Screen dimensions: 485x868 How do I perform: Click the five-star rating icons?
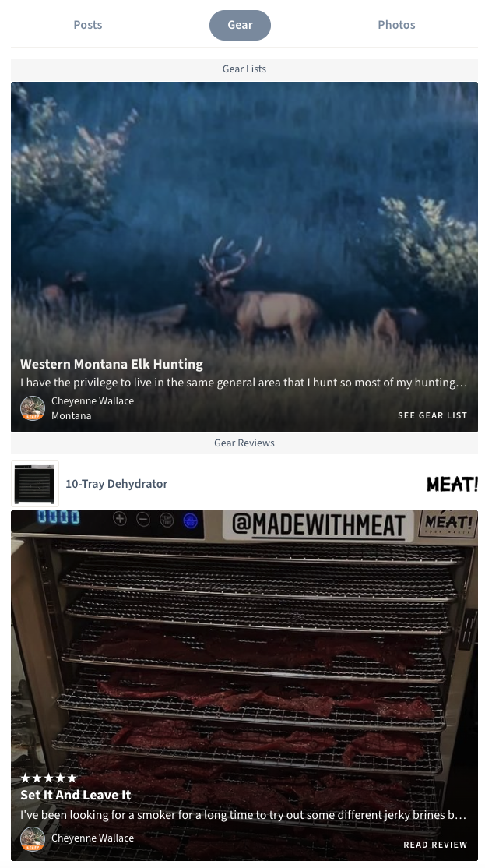tap(49, 778)
